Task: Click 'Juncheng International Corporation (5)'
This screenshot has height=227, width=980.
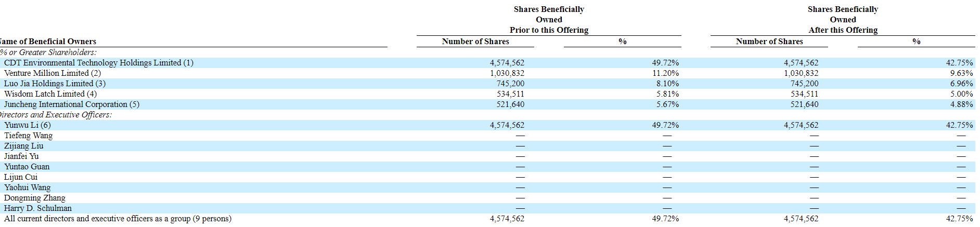Action: (x=72, y=104)
